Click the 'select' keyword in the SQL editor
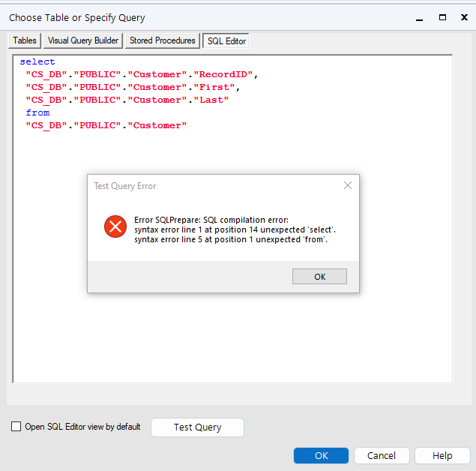The width and height of the screenshot is (476, 471). (x=37, y=61)
